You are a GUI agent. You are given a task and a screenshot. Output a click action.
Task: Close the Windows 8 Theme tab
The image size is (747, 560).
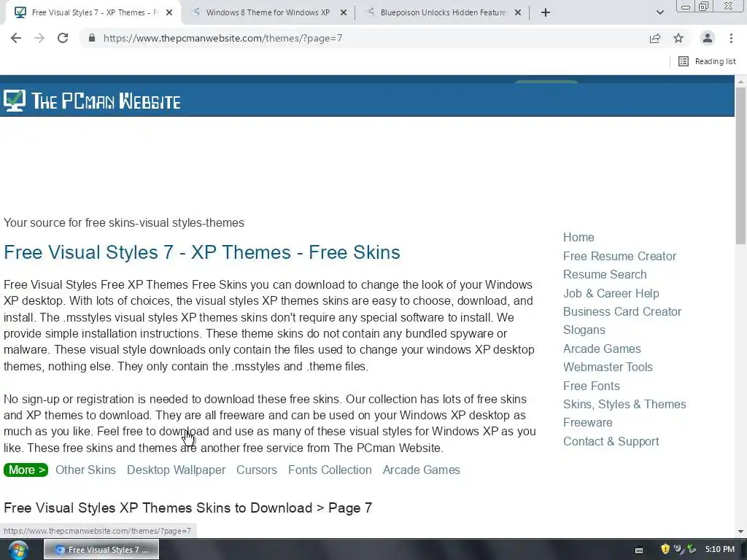pos(344,12)
